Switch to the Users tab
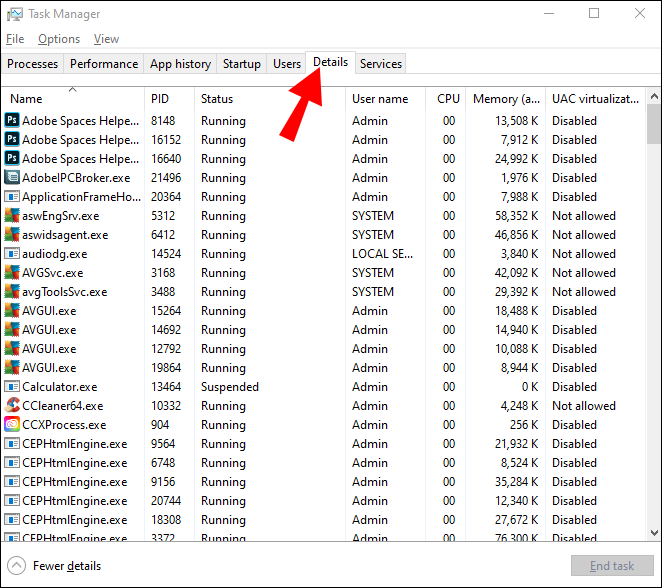Viewport: 662px width, 588px height. point(287,64)
